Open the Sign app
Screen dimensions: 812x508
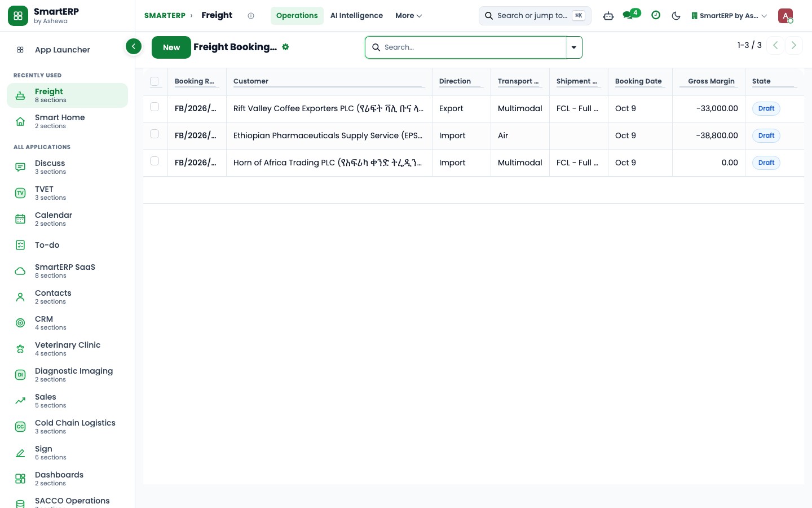pos(67,453)
